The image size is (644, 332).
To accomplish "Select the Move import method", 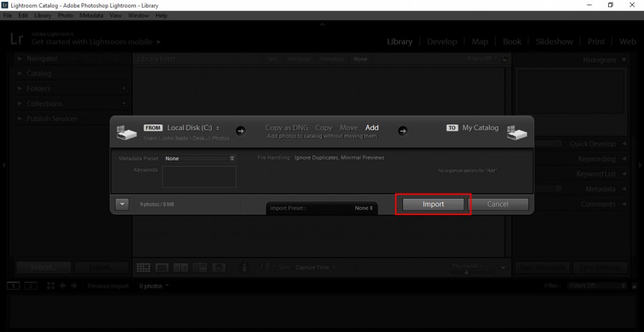I will (x=348, y=128).
